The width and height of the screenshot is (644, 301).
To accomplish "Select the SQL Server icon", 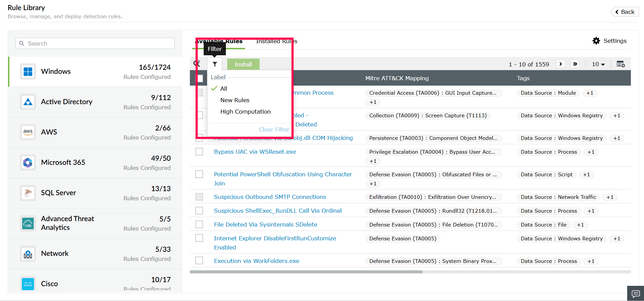I will click(x=28, y=193).
